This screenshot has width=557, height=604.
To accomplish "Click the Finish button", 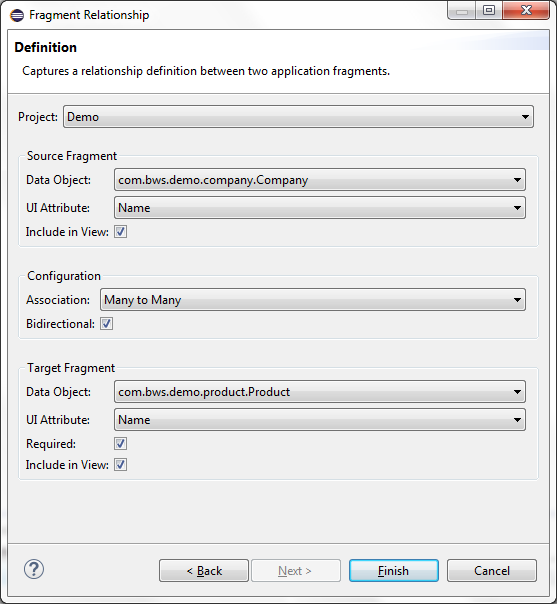I will [394, 570].
